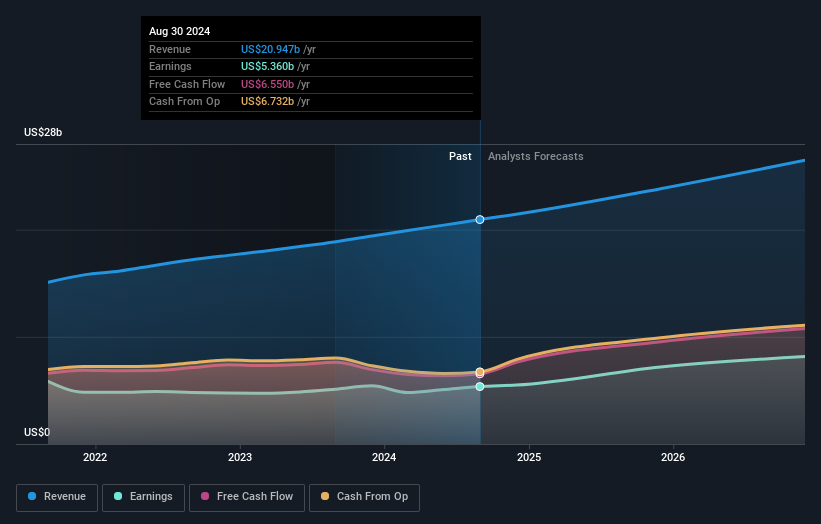Screen dimensions: 821x524
Task: Click the US$0 y-axis label
Action: click(x=37, y=432)
